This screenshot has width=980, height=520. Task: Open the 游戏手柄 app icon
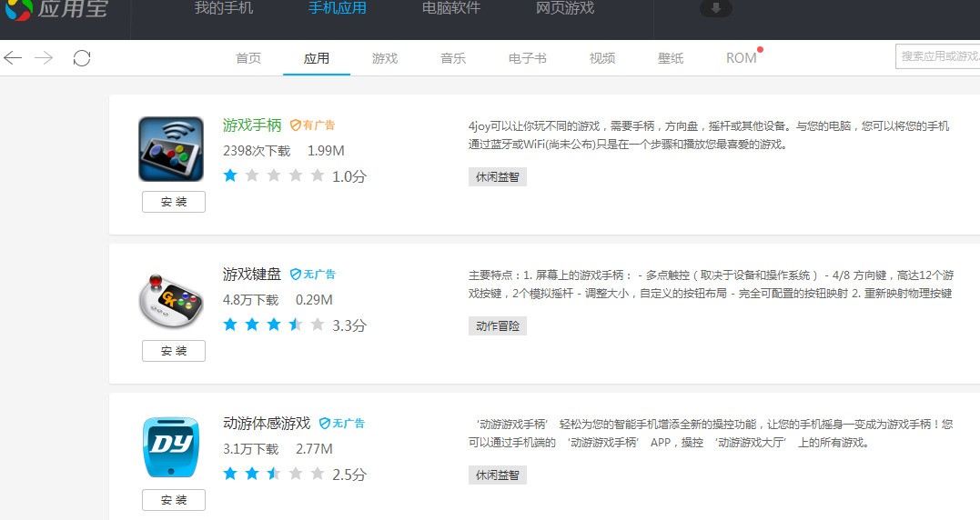[171, 149]
